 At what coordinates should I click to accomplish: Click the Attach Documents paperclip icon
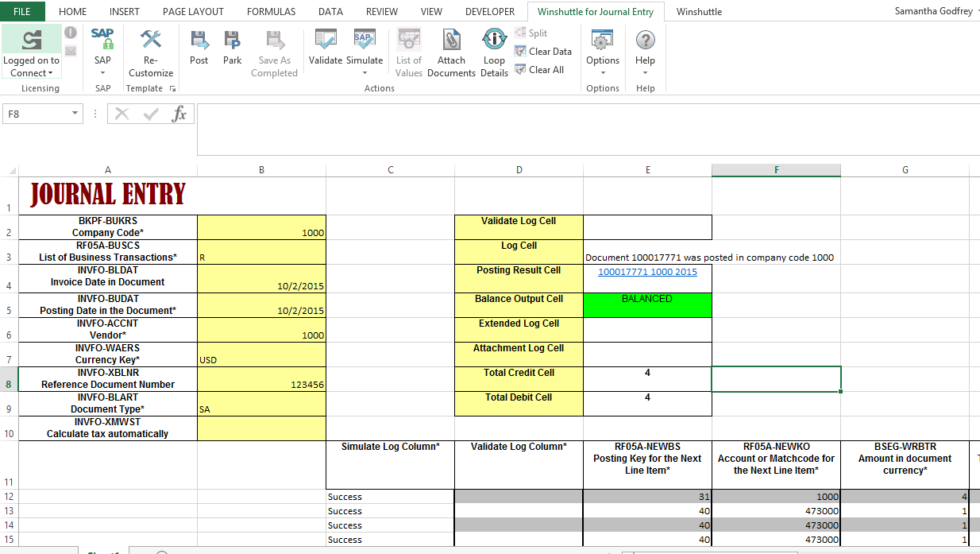click(x=451, y=39)
